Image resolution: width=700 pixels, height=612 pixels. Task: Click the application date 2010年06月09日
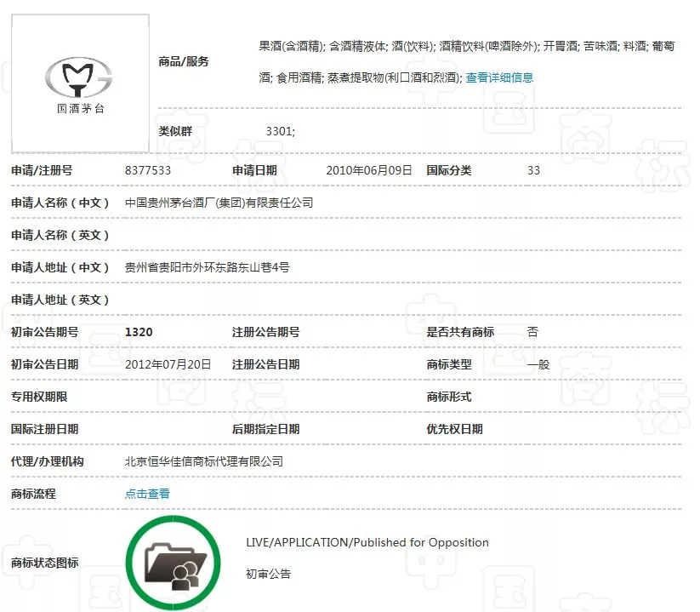369,170
